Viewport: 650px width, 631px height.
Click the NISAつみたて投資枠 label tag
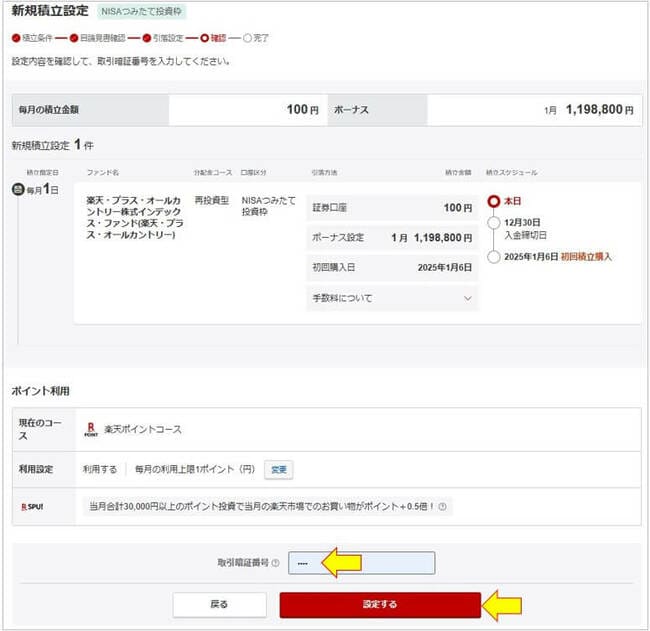(x=142, y=12)
